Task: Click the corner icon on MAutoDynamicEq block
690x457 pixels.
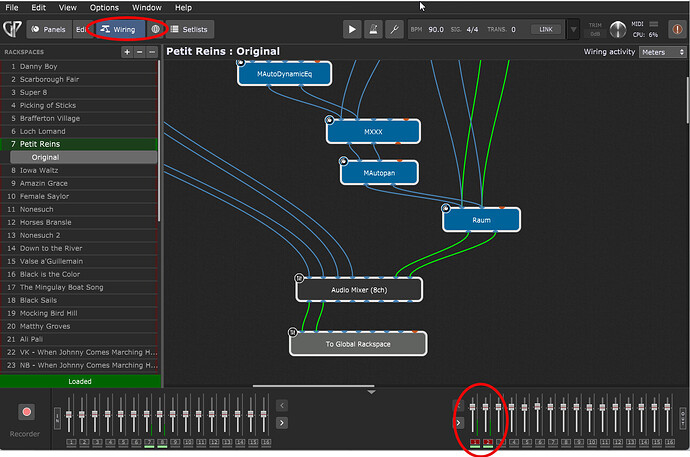Action: [241, 62]
